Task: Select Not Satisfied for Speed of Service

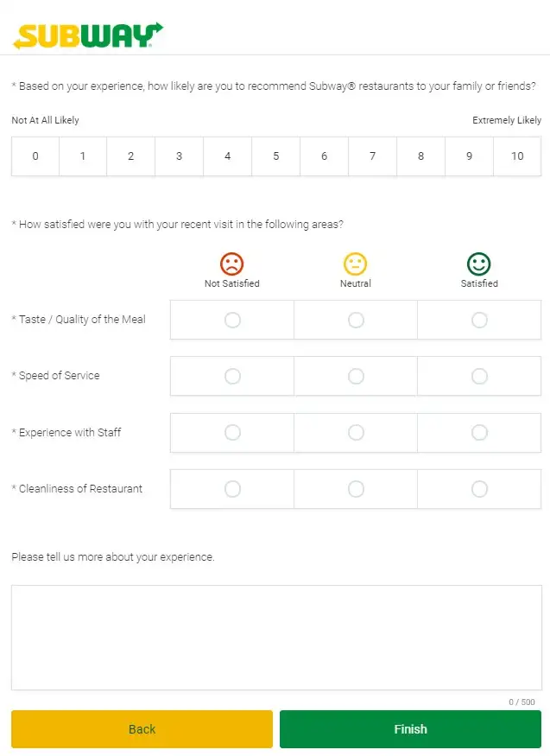Action: point(231,376)
